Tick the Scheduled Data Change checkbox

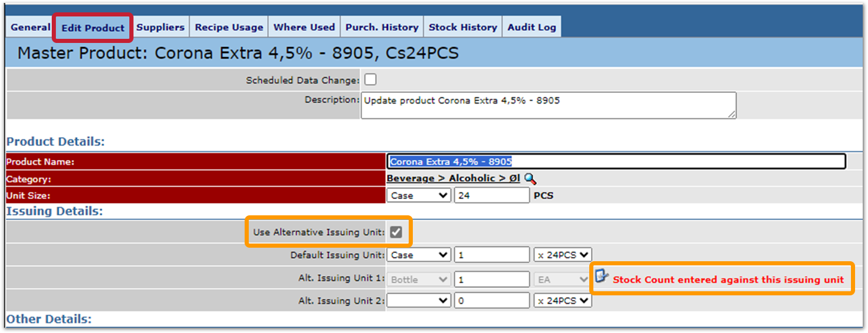(x=370, y=79)
